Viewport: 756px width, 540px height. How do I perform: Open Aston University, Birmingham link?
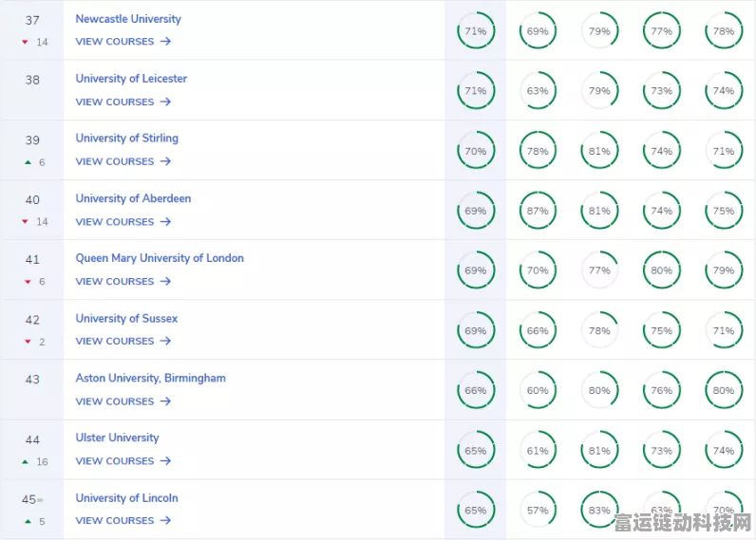(150, 378)
